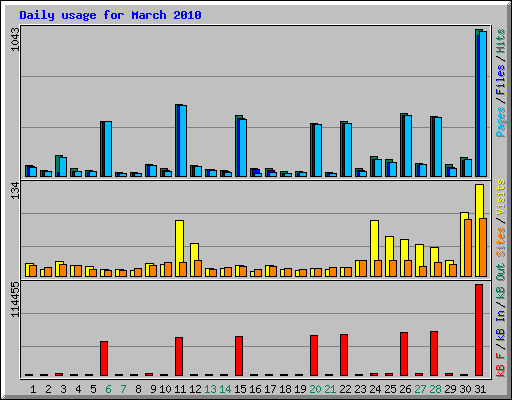Screen dimensions: 512x400
Task: Click day label 3 on the x-axis
Action: 63,389
